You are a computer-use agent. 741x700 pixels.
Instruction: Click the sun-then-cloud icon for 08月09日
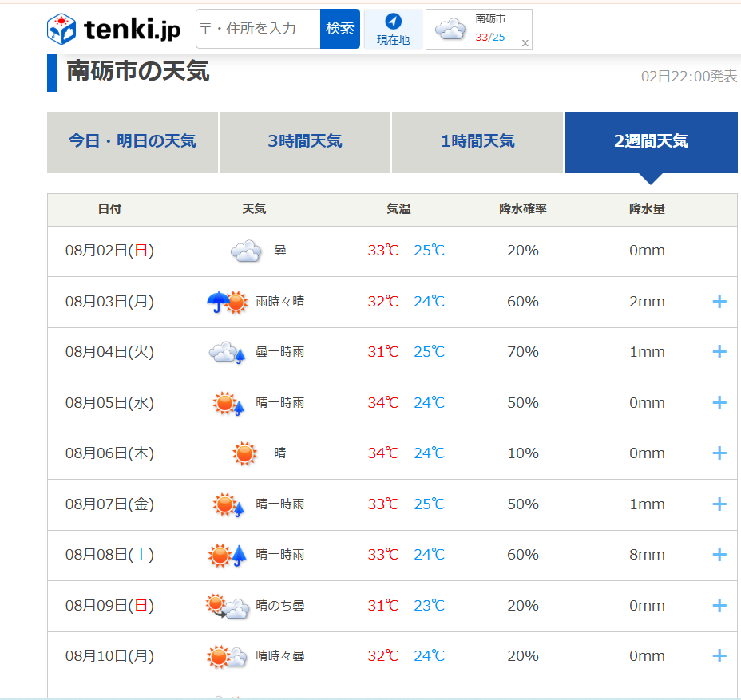[x=228, y=607]
